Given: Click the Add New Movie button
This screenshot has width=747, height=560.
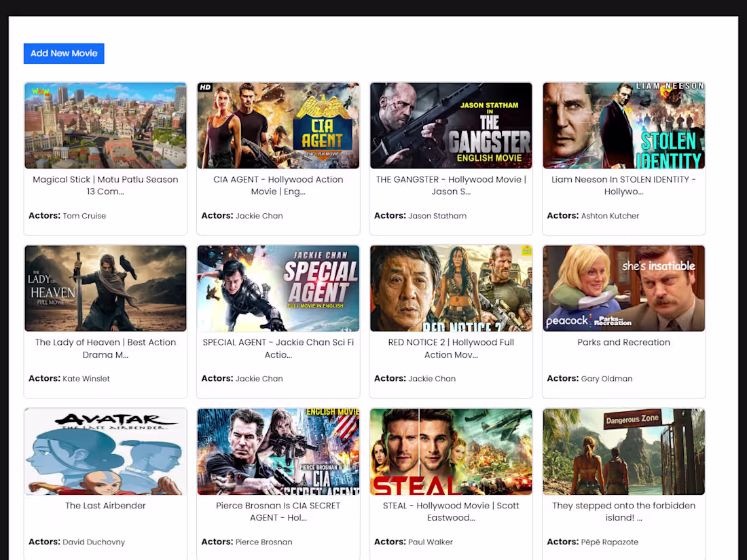Looking at the screenshot, I should tap(63, 53).
